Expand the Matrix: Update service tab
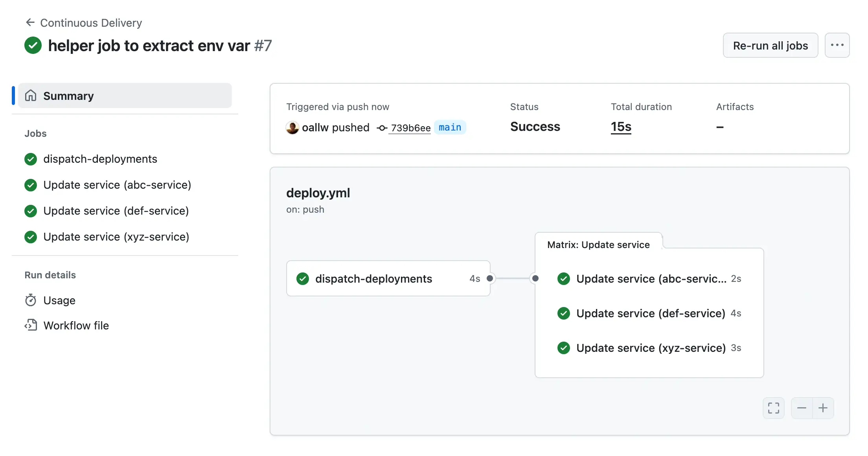868x456 pixels. tap(598, 245)
